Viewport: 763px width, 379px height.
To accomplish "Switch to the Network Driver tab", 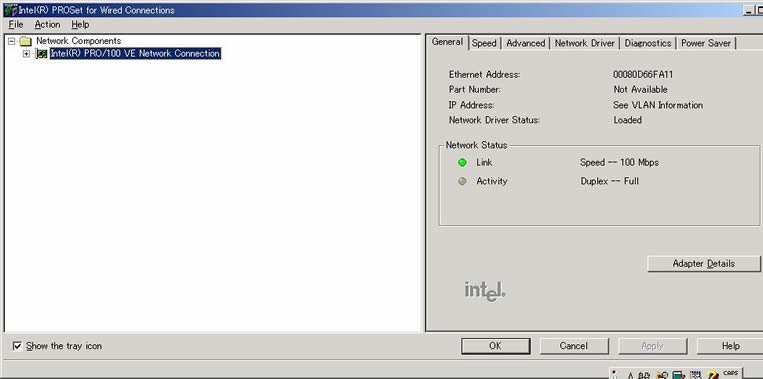I will click(584, 43).
